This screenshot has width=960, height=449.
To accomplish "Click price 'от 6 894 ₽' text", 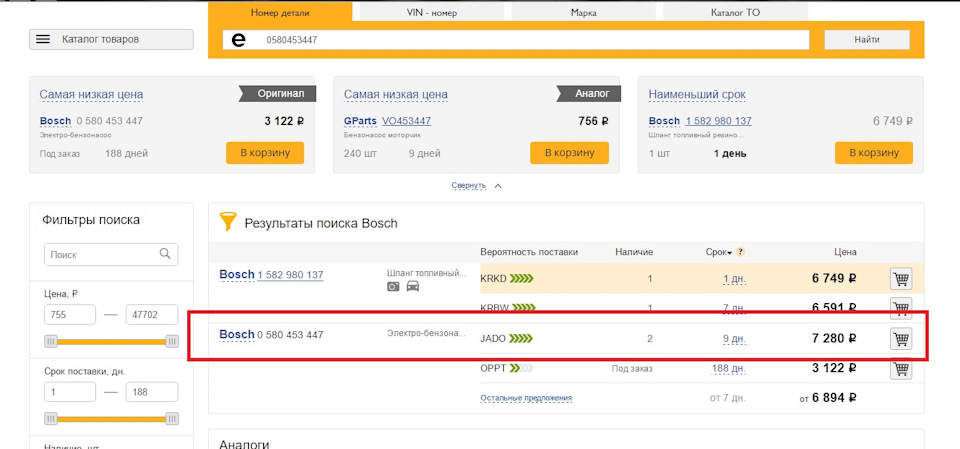I will click(x=828, y=398).
